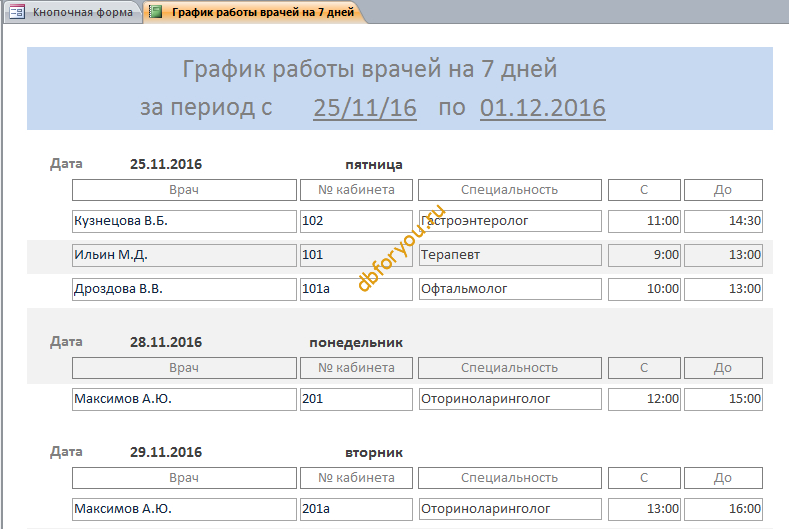Click the 11:00 start time for Кузнецова В.Б.

coord(644,221)
